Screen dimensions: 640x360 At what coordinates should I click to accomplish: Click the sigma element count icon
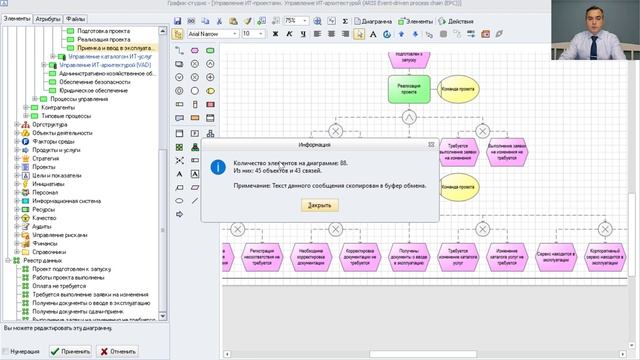coord(345,21)
